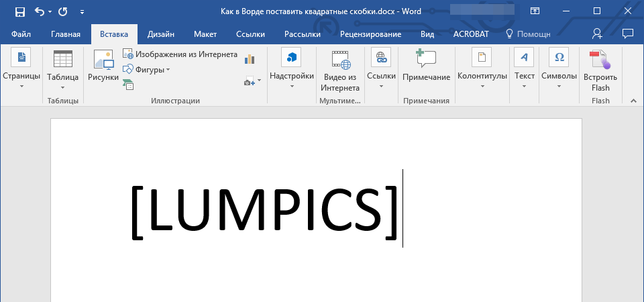Add a comment with Примечание

tap(426, 66)
